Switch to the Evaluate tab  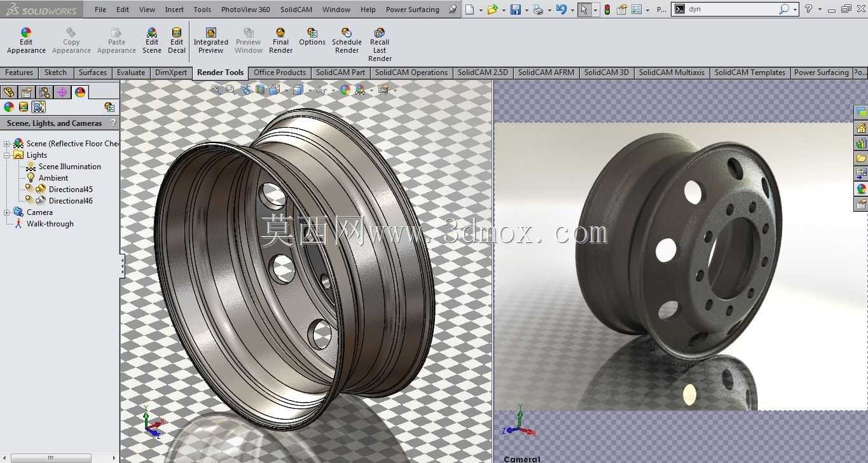click(131, 73)
